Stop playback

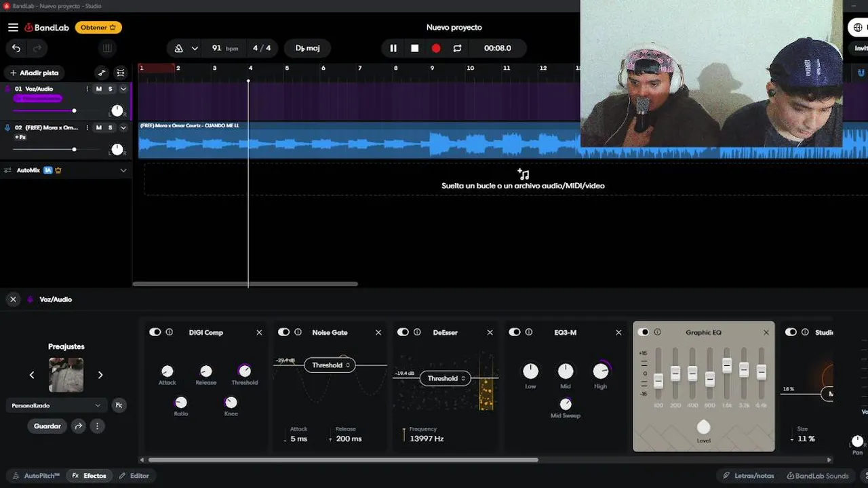[x=414, y=48]
